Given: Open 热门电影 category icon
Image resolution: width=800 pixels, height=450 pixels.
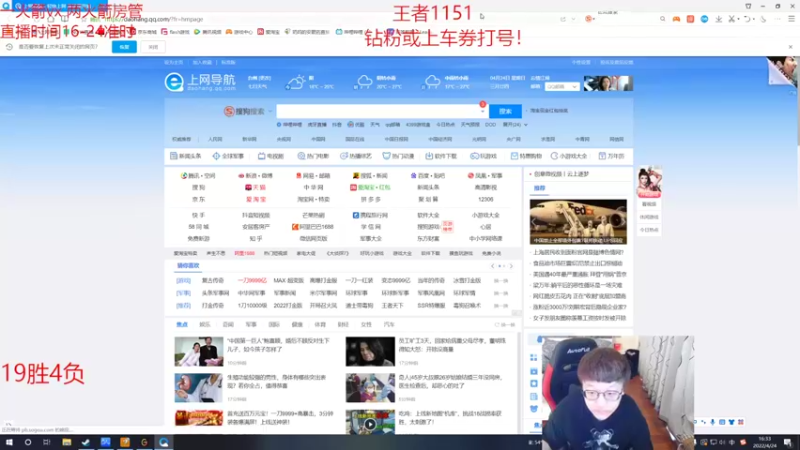Looking at the screenshot, I should point(313,156).
